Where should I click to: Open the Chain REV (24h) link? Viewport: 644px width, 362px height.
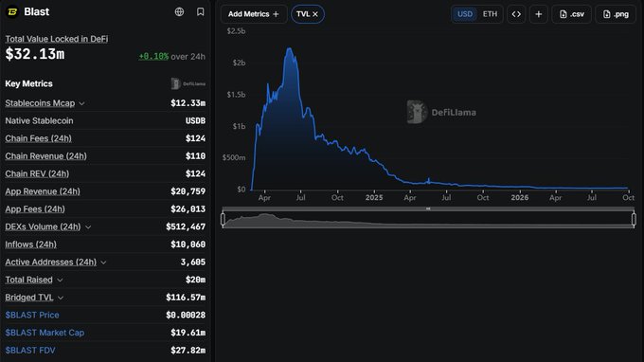[x=37, y=173]
